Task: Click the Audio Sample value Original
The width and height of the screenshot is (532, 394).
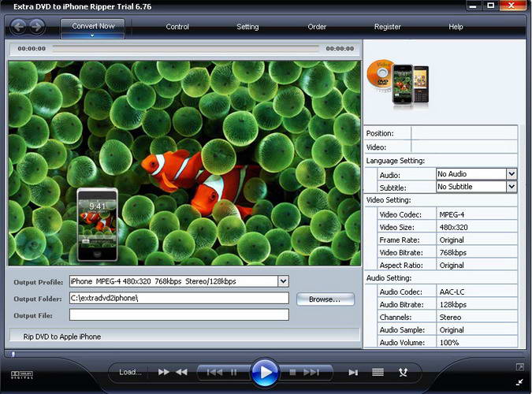Action: point(452,330)
